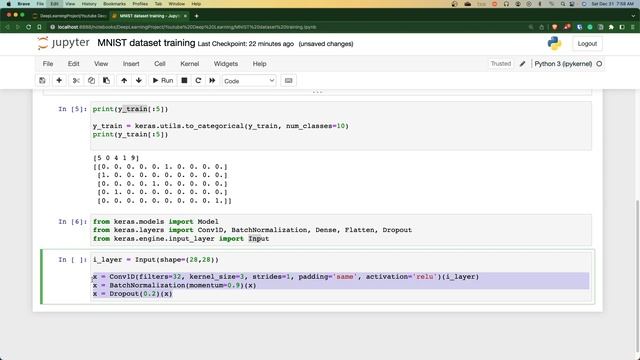Open a new browser tab with plus
Screen dimensions: 640x360
[x=196, y=16]
